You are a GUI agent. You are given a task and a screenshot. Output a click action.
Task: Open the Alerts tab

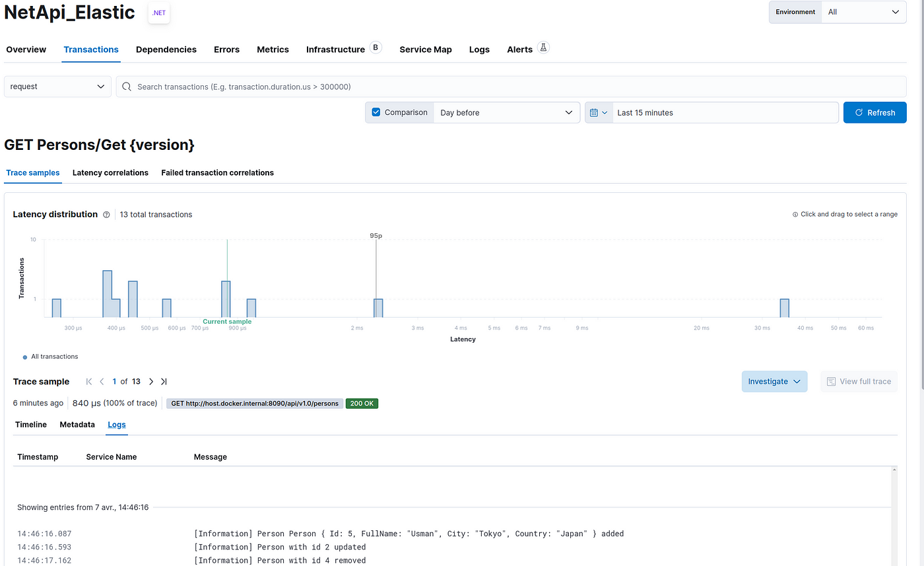click(519, 50)
